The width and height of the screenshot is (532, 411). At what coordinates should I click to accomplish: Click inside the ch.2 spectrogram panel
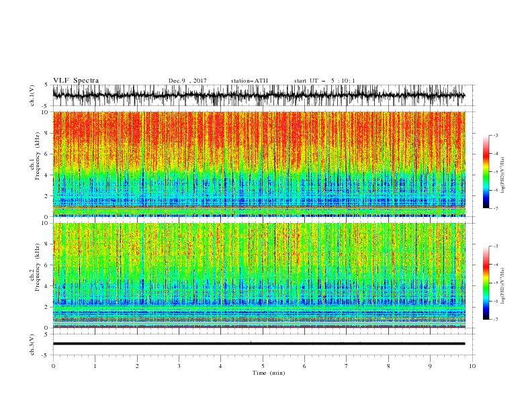tap(259, 275)
